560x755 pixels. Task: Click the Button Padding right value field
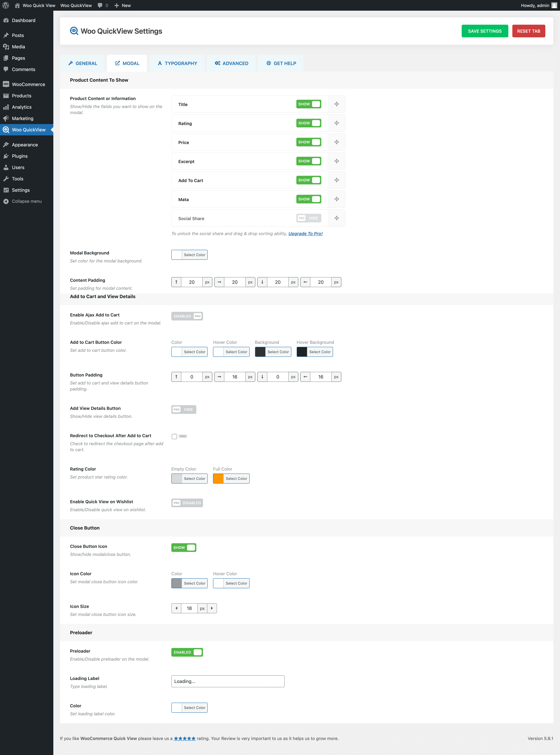coord(235,377)
